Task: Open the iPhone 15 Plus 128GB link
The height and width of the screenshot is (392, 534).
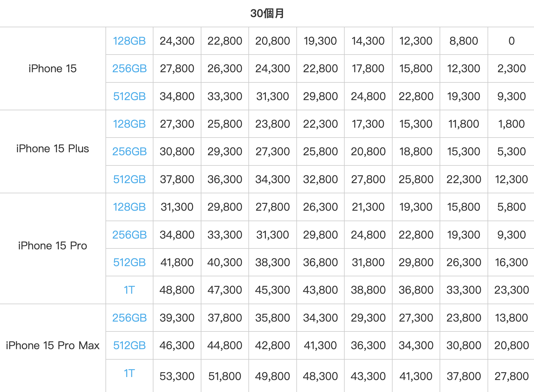Action: [129, 124]
